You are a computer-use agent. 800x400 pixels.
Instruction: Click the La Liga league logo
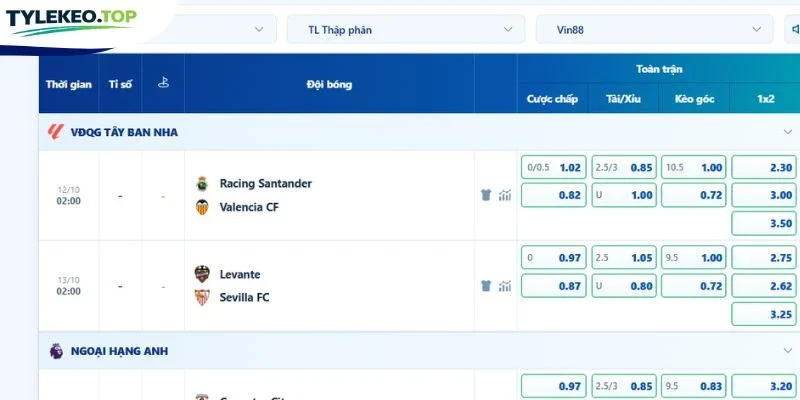(x=56, y=132)
